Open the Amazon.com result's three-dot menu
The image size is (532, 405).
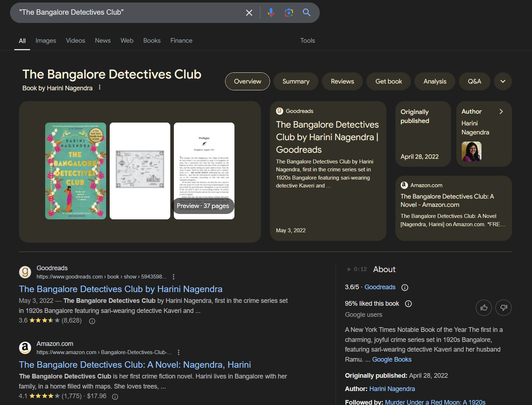point(179,352)
